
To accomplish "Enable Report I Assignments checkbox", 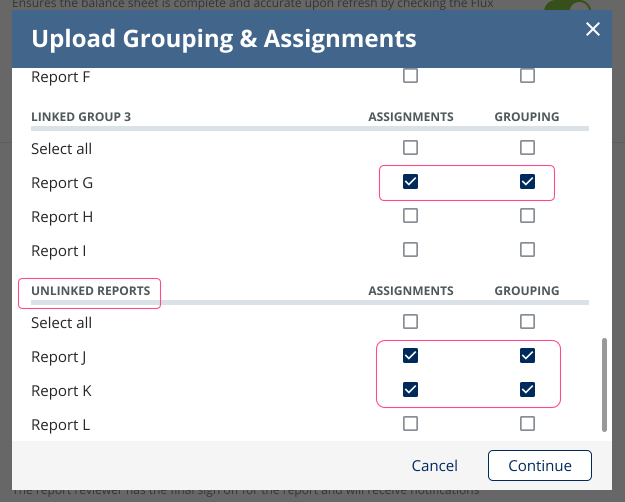I will 410,250.
